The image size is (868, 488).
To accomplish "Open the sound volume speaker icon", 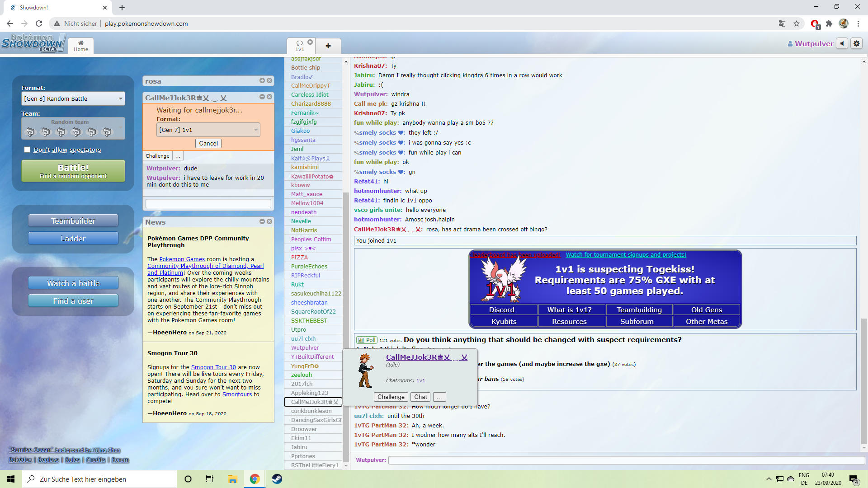I will [x=842, y=43].
